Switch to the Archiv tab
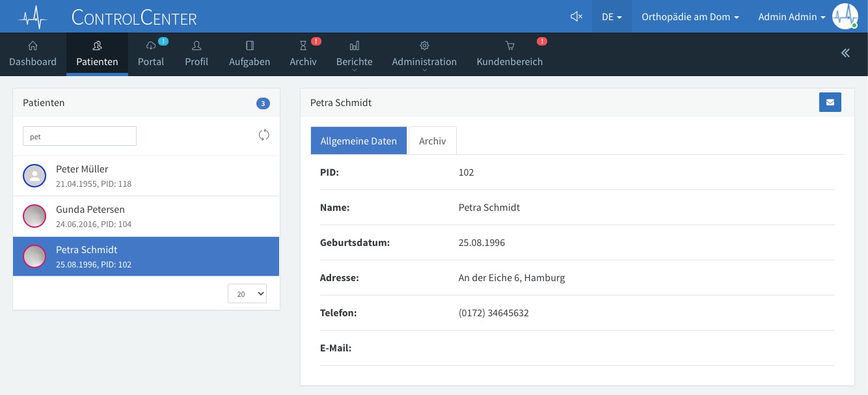The height and width of the screenshot is (395, 868). click(x=433, y=141)
